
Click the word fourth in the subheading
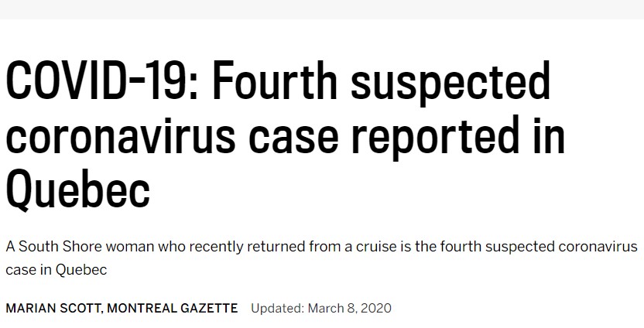(x=482, y=247)
